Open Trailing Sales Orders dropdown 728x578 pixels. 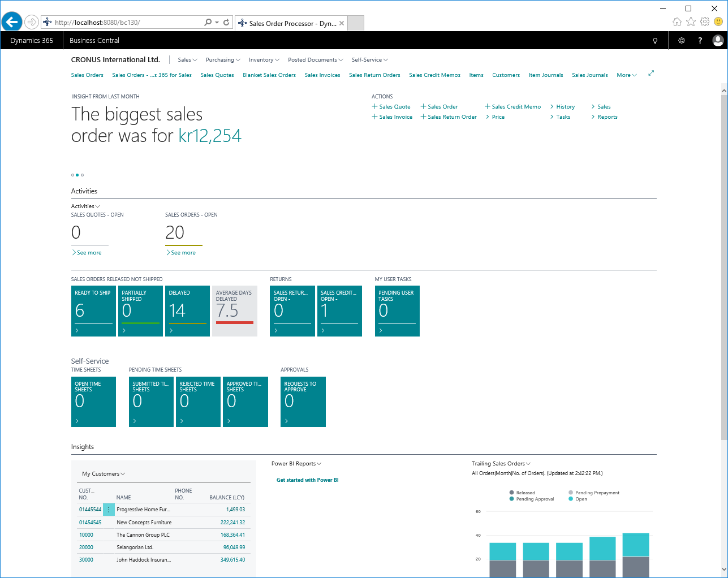501,464
